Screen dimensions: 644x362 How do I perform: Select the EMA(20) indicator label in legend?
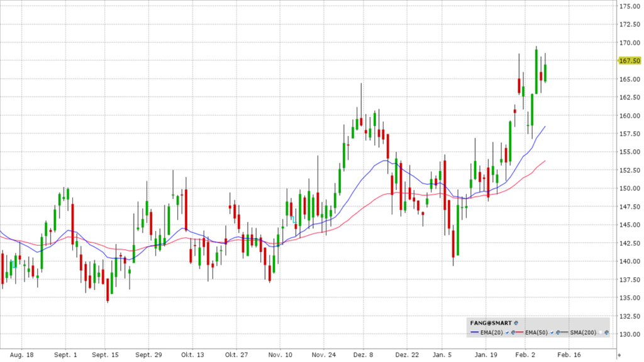point(492,332)
